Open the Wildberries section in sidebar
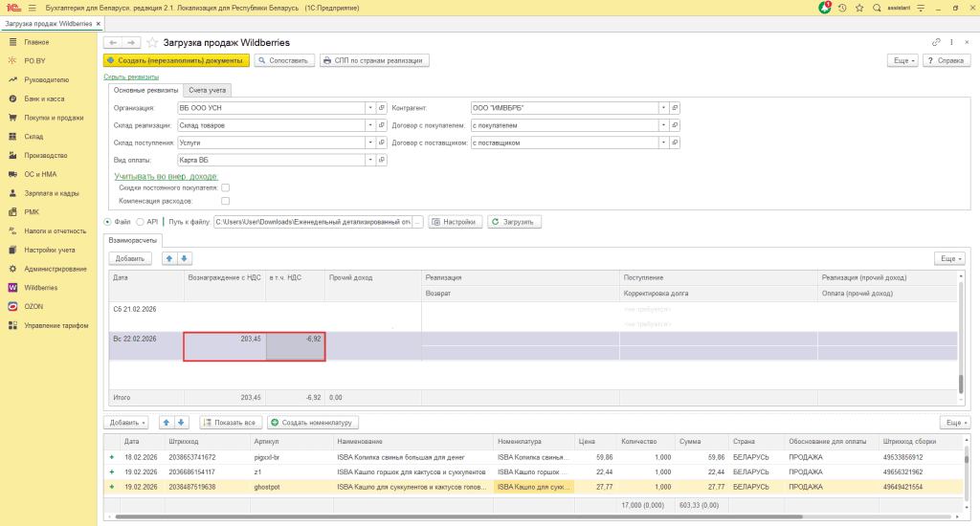The width and height of the screenshot is (980, 526). pos(40,287)
